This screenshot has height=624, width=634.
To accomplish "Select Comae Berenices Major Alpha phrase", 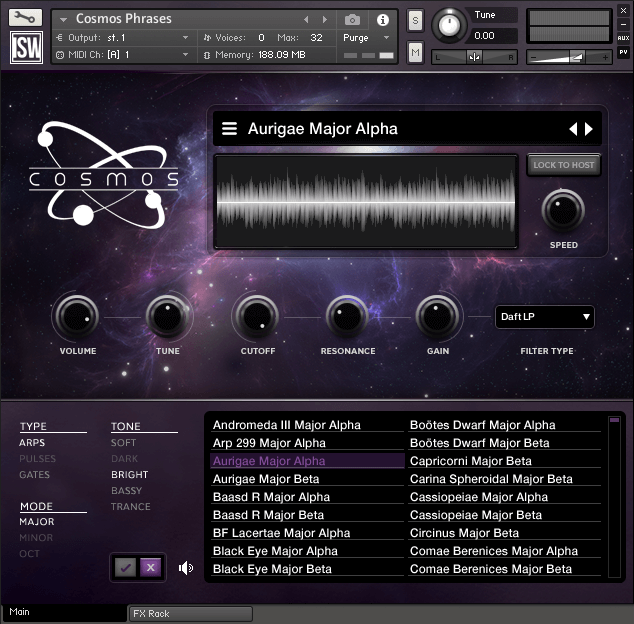I will tap(505, 551).
